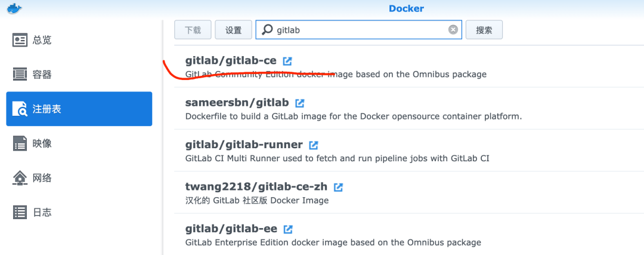Select the 注册表 registry section
The image size is (644, 255).
tap(79, 109)
